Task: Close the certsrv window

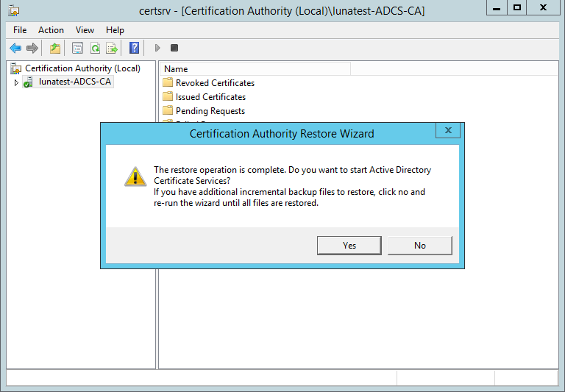Action: pos(544,7)
